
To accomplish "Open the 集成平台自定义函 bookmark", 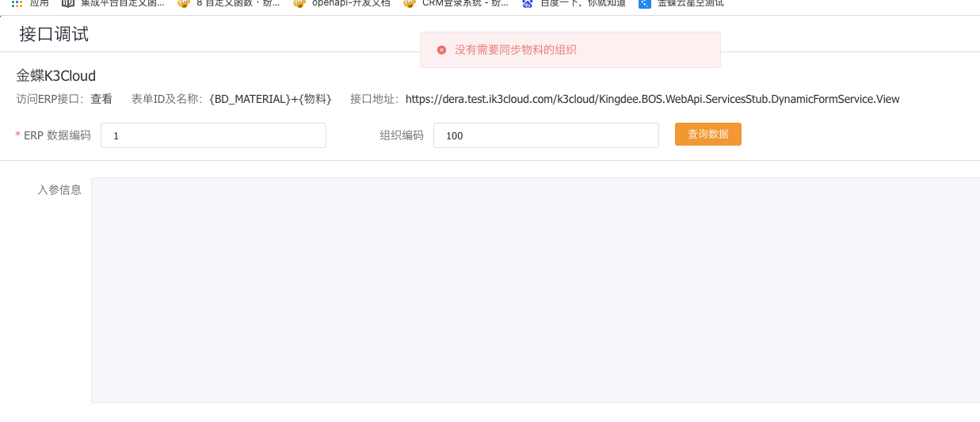I will click(x=113, y=3).
